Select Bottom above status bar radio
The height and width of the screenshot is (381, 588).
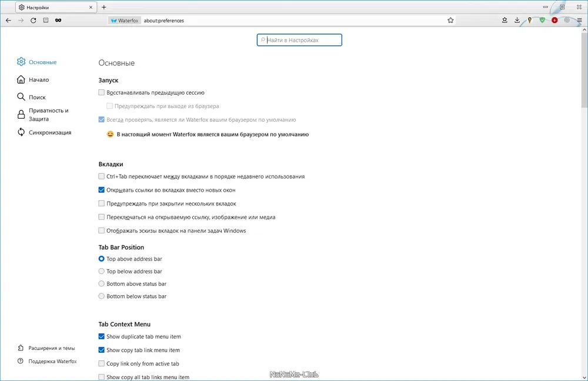[x=101, y=283]
